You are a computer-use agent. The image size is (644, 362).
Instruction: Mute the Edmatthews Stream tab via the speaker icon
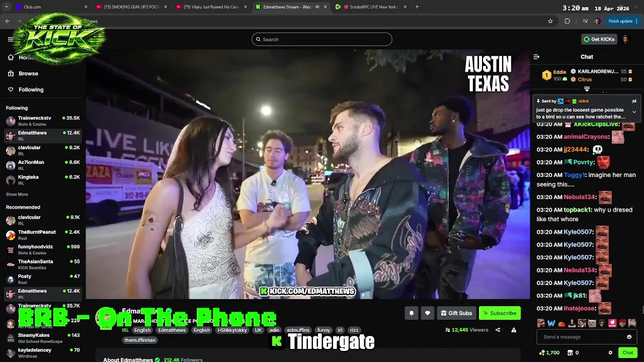pyautogui.click(x=317, y=7)
